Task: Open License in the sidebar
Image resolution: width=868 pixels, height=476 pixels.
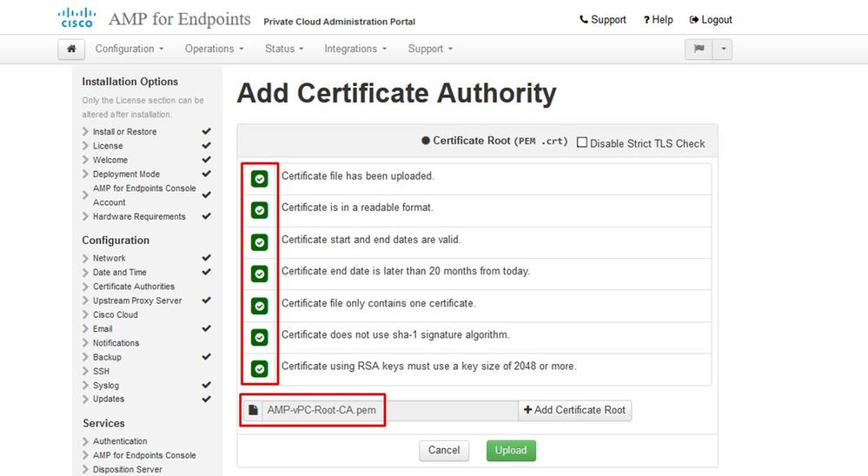Action: 108,146
